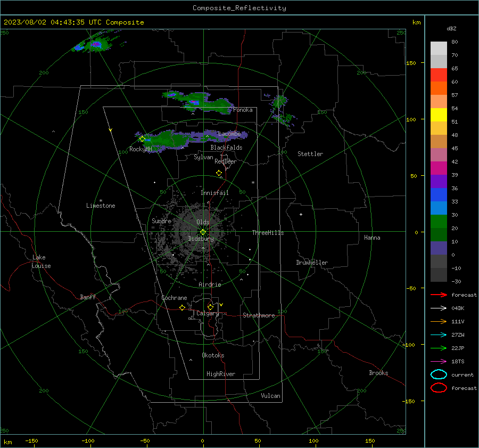Click the Sylvan label
Screen dimensions: 479x448
pyautogui.click(x=203, y=157)
